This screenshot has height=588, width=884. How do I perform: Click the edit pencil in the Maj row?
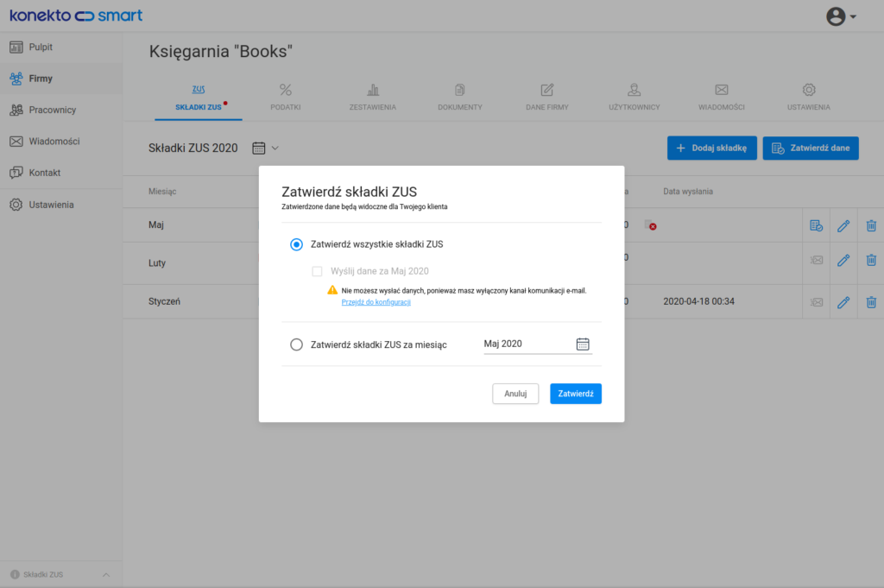843,226
